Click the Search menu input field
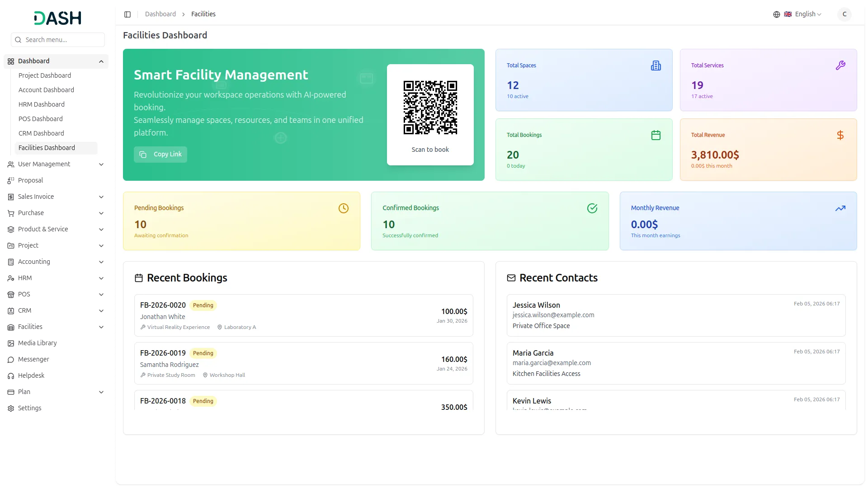 point(62,40)
